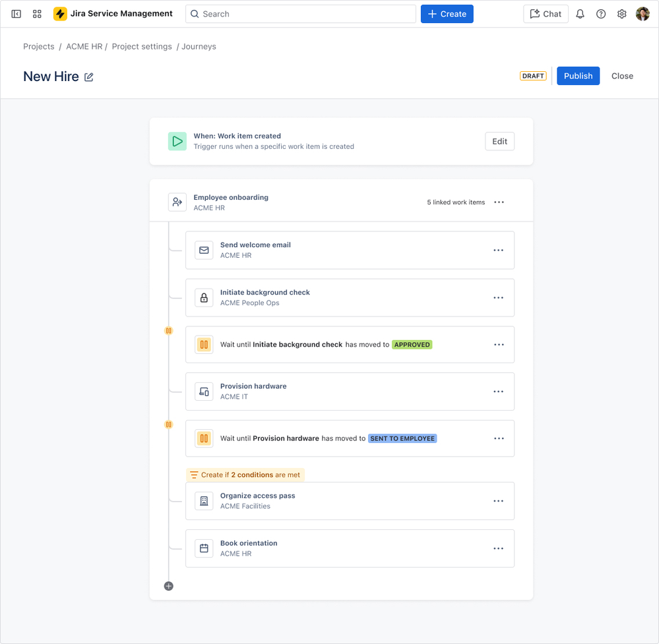Open notifications bell icon

pyautogui.click(x=580, y=14)
